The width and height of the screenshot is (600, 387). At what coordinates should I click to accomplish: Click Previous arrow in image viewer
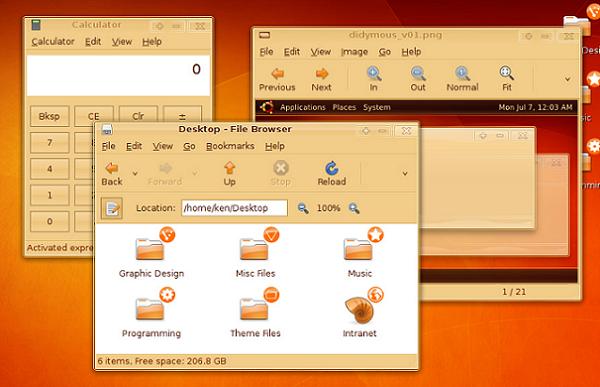[x=277, y=73]
